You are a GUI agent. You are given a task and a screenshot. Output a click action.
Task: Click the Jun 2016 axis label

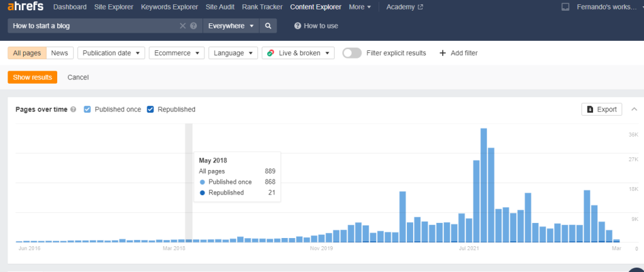click(x=29, y=249)
